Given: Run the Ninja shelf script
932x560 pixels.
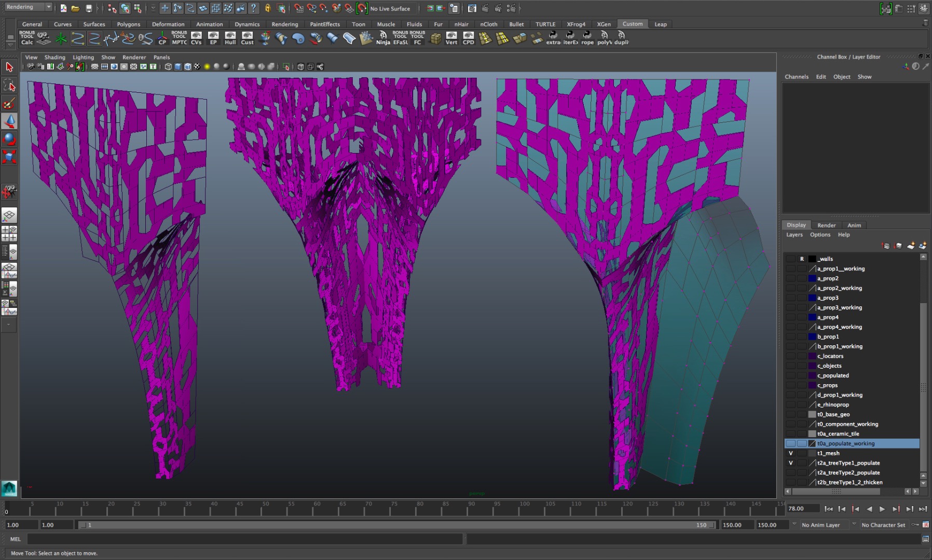Looking at the screenshot, I should (383, 38).
